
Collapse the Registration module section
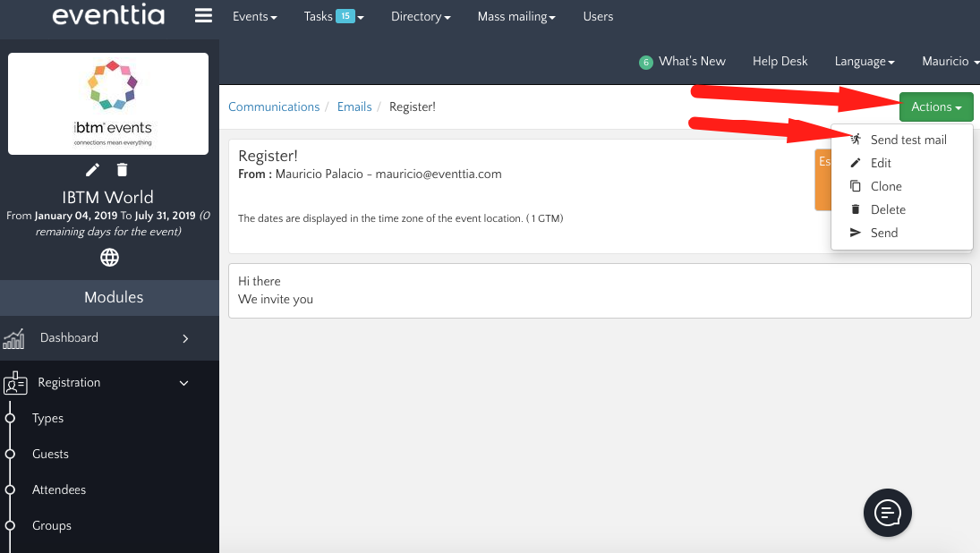click(x=184, y=383)
